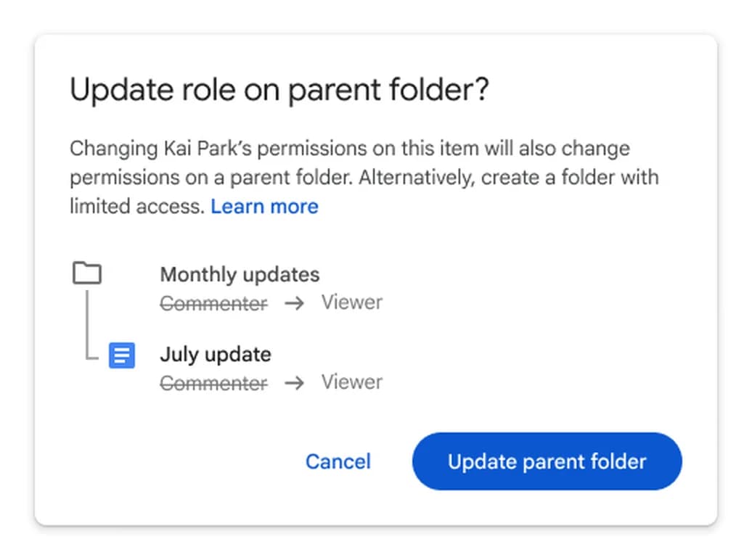The image size is (752, 560).
Task: Click the word Alternatively in the description text
Action: tap(417, 178)
